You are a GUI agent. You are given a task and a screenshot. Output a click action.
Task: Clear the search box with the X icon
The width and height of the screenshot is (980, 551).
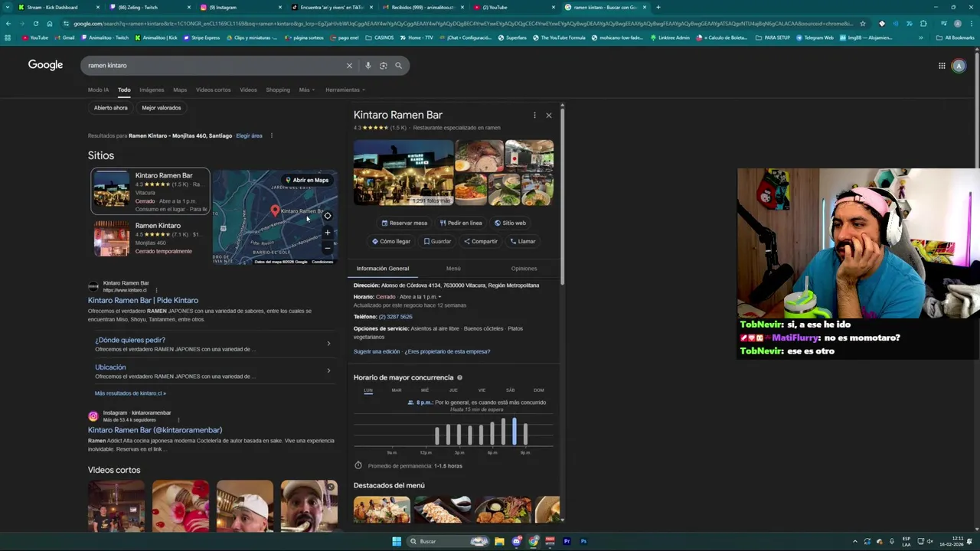[349, 66]
